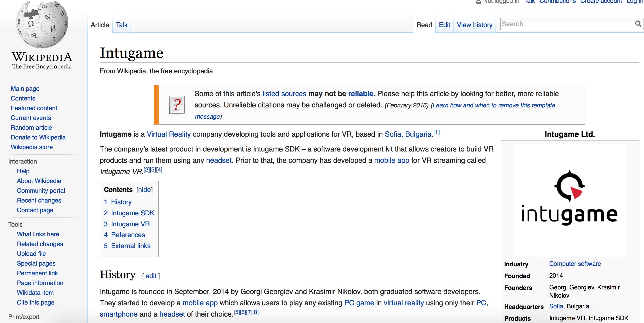Click the Contributions link at top
Viewport: 644px width, 323px height.
click(557, 1)
